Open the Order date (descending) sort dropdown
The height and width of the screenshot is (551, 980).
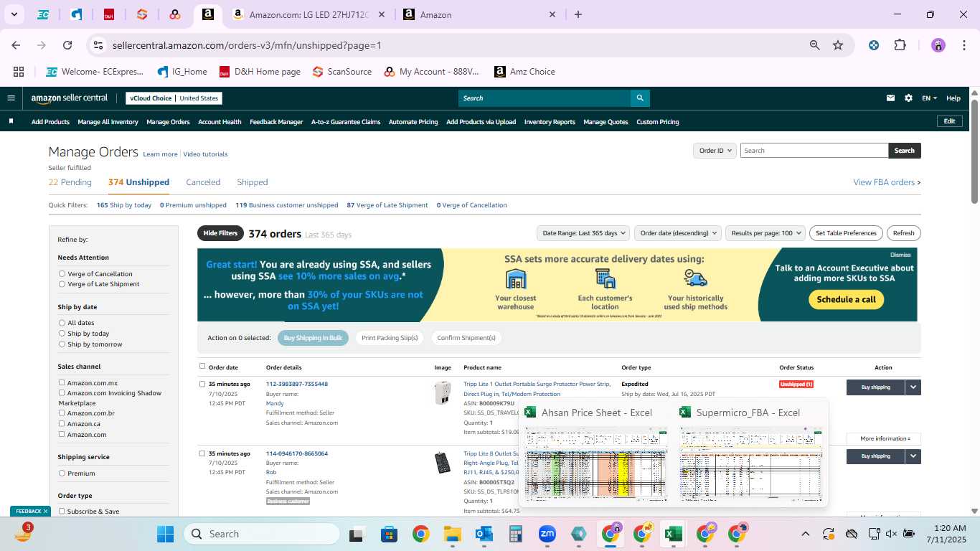coord(677,233)
